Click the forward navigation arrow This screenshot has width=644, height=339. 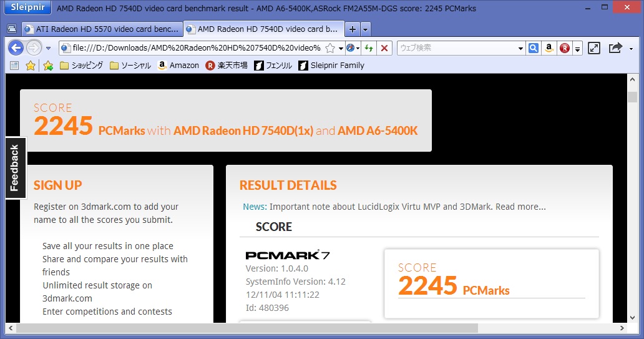tap(34, 48)
